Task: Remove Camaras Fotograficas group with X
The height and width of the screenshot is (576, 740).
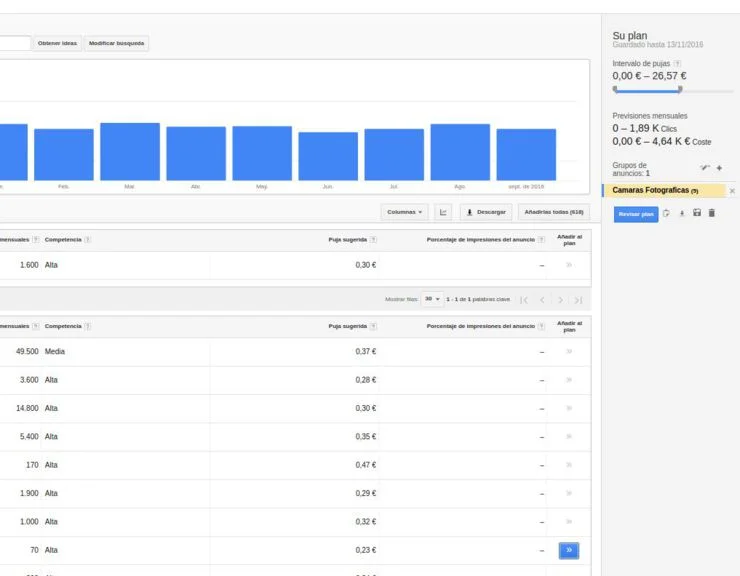Action: [x=732, y=190]
